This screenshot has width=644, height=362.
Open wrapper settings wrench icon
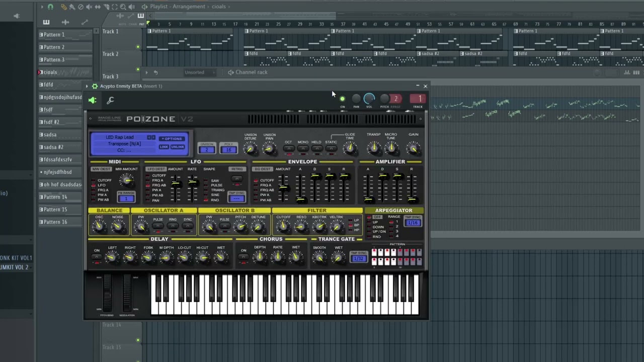pos(110,101)
